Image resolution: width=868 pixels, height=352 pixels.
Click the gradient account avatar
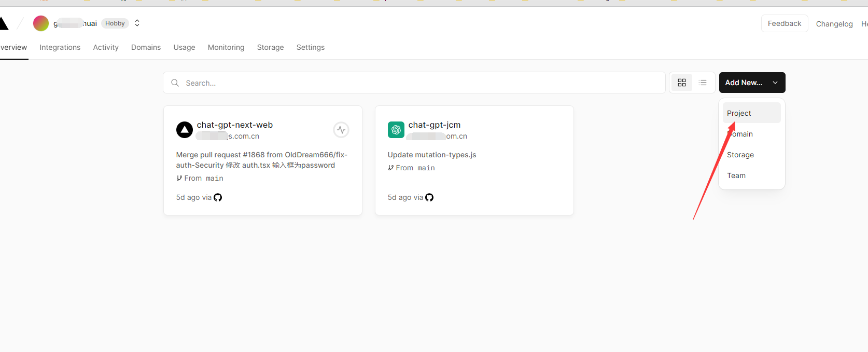click(41, 23)
